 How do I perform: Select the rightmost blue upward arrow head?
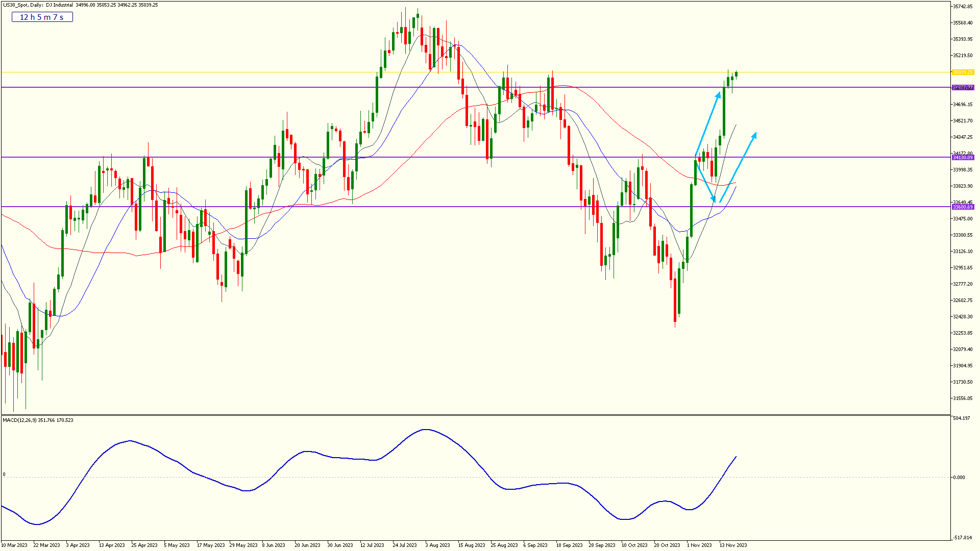click(754, 135)
